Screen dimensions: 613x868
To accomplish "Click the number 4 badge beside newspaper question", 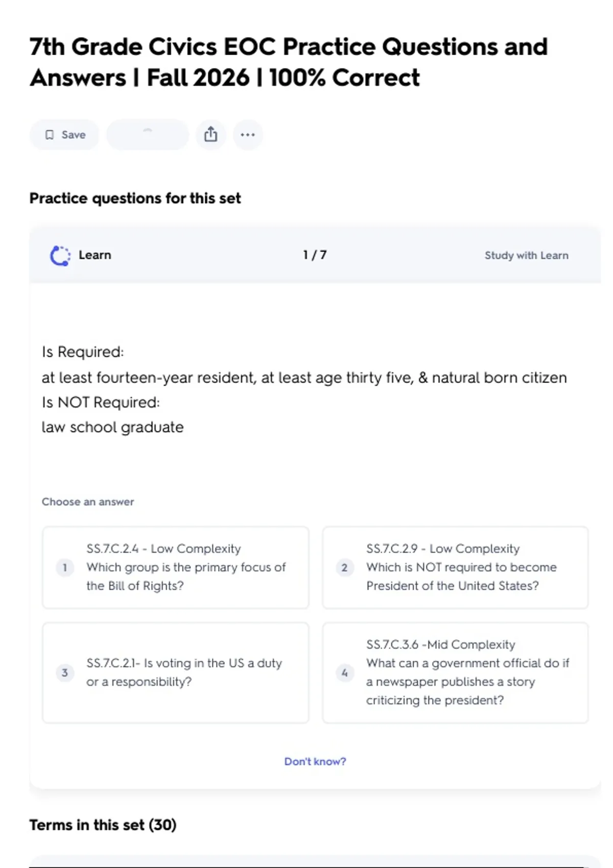I will [345, 672].
